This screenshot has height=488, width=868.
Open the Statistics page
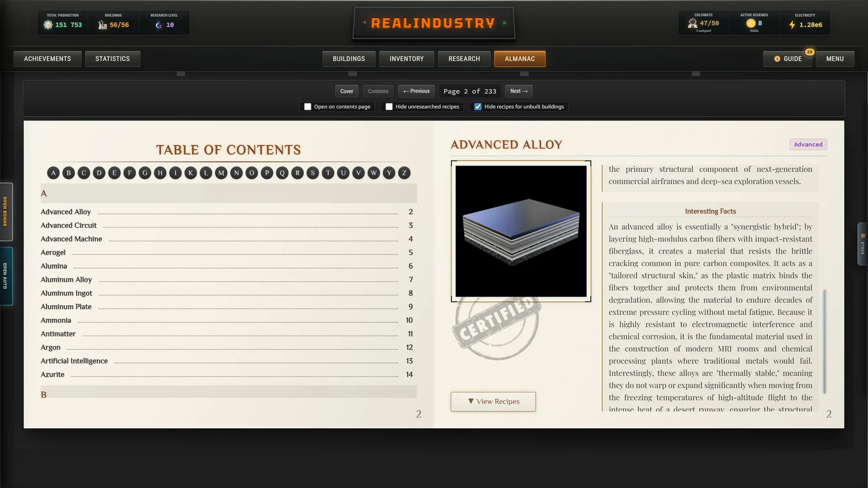[112, 59]
